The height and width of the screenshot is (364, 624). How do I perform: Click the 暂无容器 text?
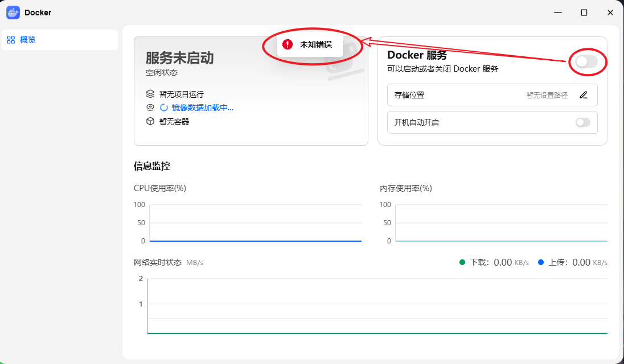click(174, 122)
